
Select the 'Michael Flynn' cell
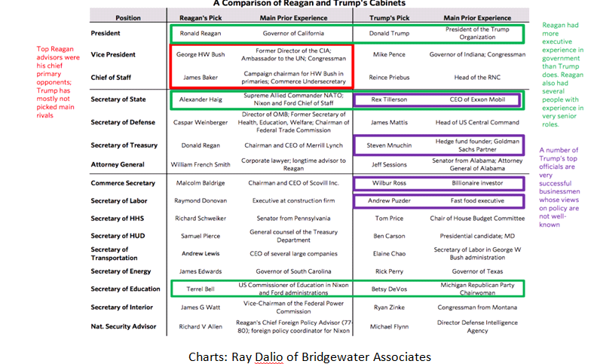[389, 327]
